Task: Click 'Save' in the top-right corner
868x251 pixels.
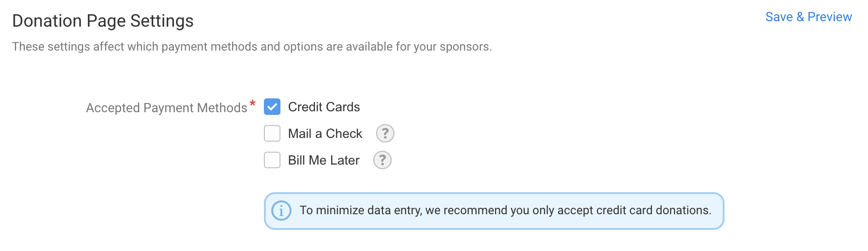Action: point(779,17)
